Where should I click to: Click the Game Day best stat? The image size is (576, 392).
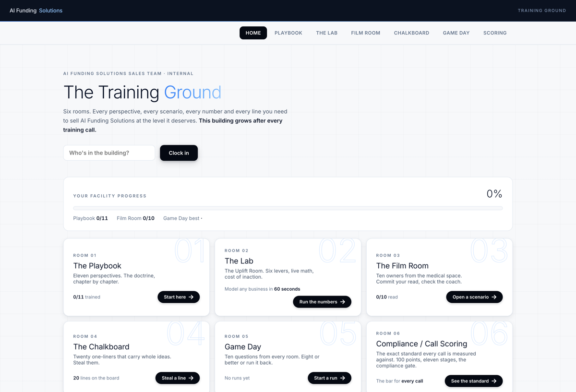(183, 218)
